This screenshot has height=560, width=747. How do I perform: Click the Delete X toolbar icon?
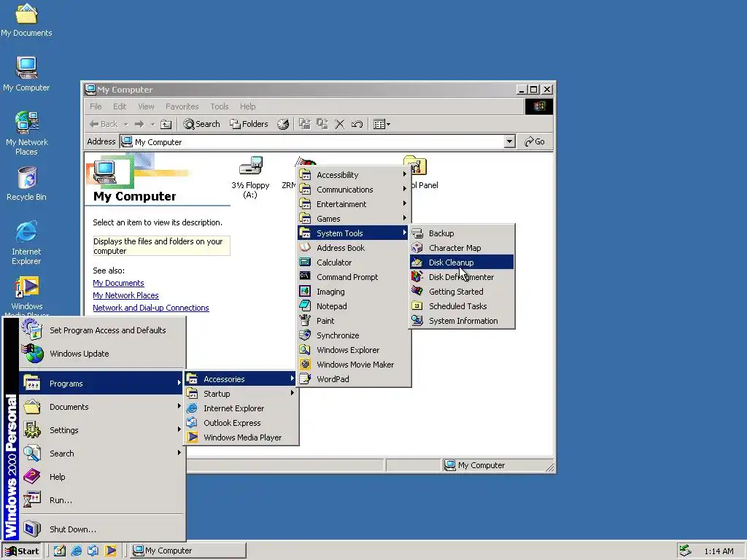[340, 124]
